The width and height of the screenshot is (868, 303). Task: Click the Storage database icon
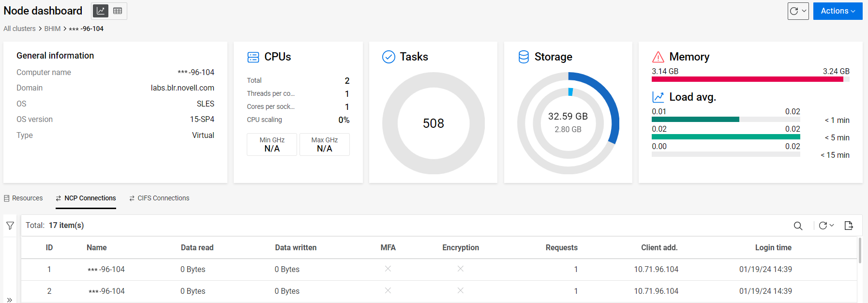(x=524, y=57)
